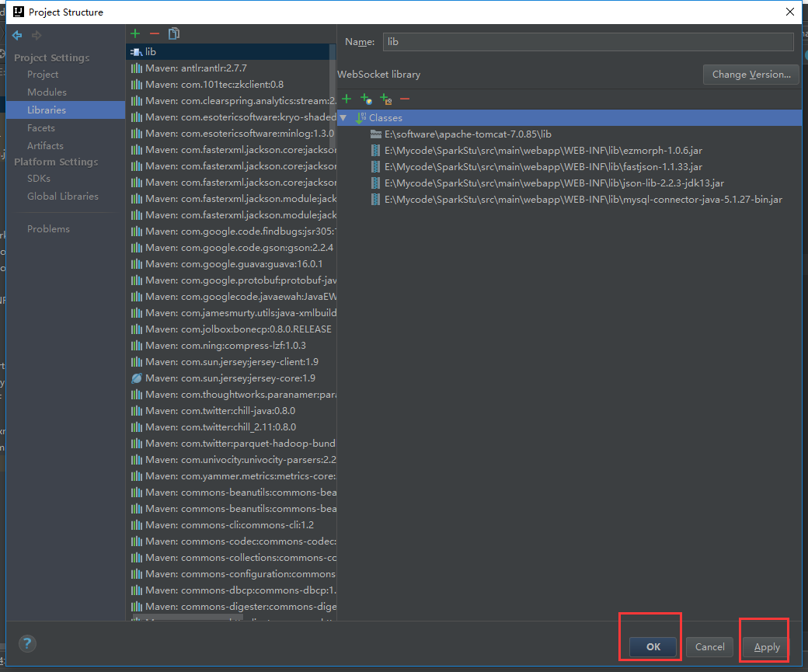The height and width of the screenshot is (672, 808).
Task: Open the Artifacts settings page
Action: [x=45, y=146]
